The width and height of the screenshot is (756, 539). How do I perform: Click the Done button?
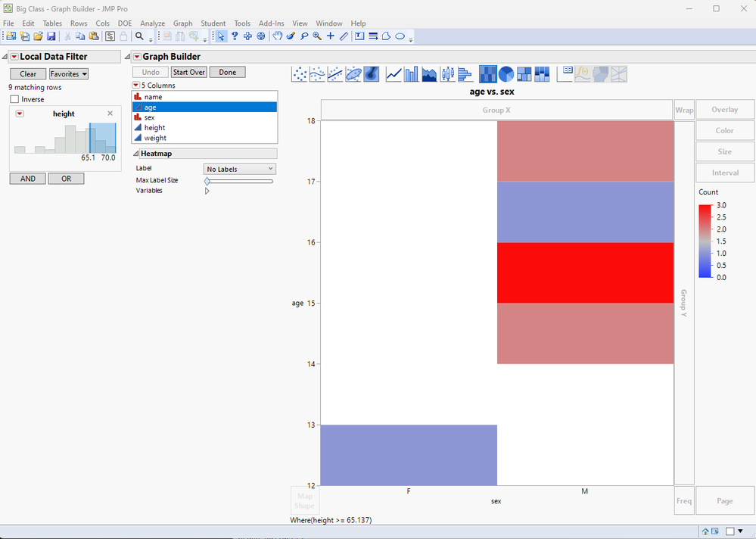pyautogui.click(x=228, y=73)
